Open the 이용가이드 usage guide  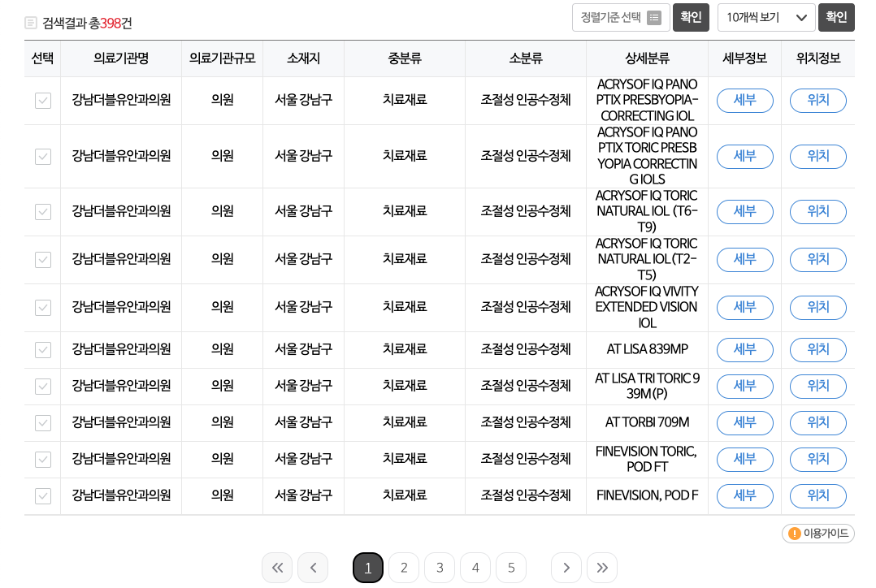(817, 534)
